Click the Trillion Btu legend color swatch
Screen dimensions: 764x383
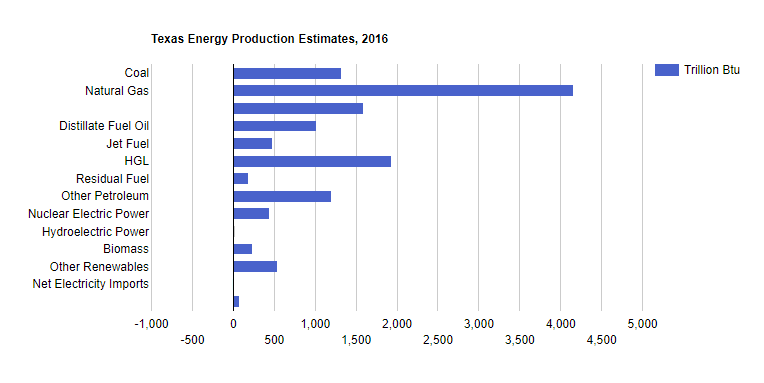pyautogui.click(x=667, y=70)
